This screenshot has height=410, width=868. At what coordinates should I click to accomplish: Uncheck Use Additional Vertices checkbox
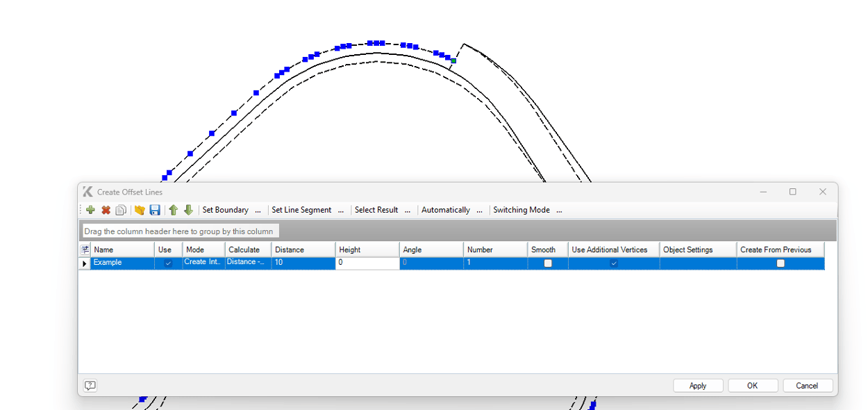coord(614,263)
